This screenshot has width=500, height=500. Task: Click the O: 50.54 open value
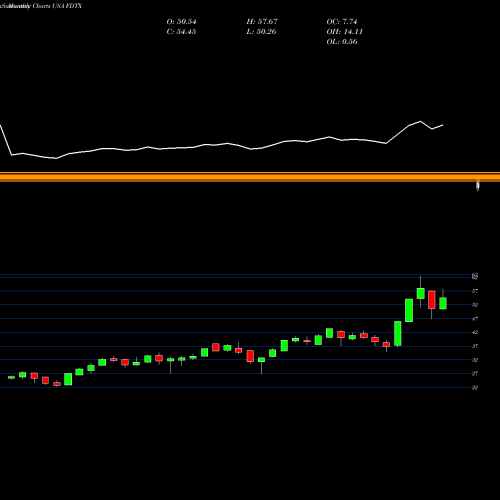[181, 22]
